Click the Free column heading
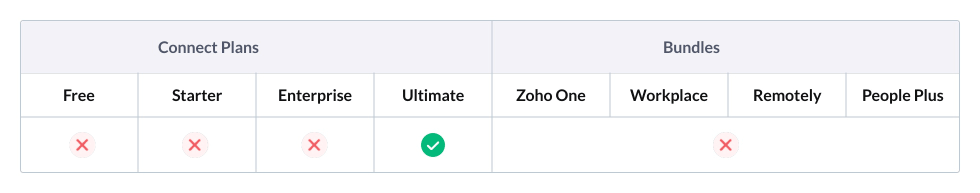The image size is (980, 193). 79,95
